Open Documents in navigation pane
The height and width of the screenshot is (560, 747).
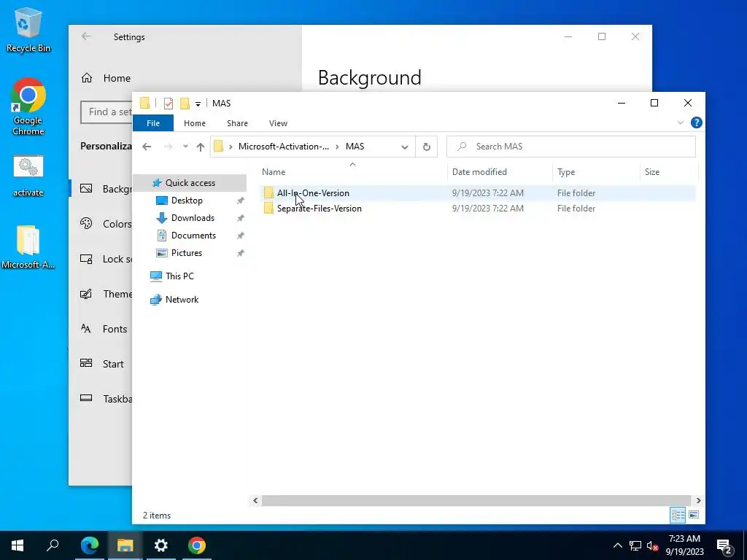193,236
